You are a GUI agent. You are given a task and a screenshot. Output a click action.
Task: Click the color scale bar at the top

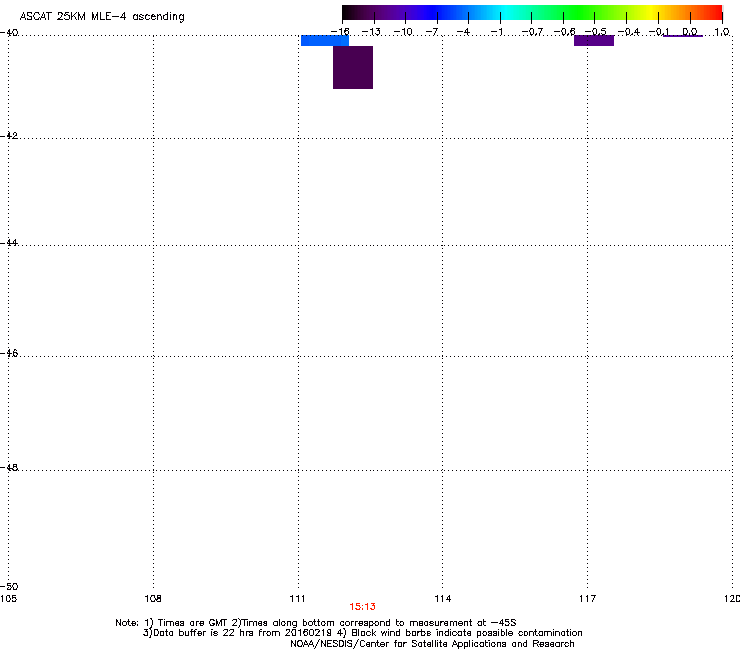click(x=532, y=13)
